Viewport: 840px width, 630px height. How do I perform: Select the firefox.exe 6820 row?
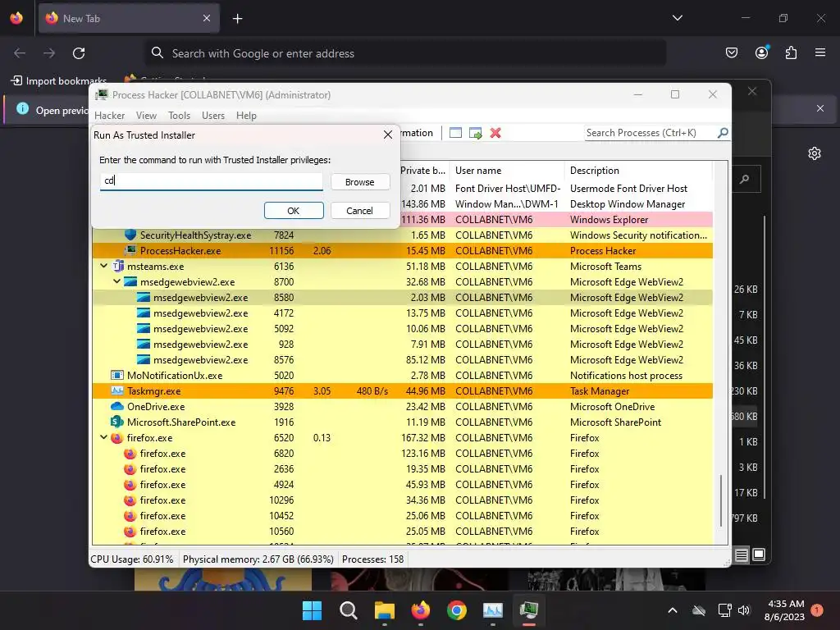point(402,453)
